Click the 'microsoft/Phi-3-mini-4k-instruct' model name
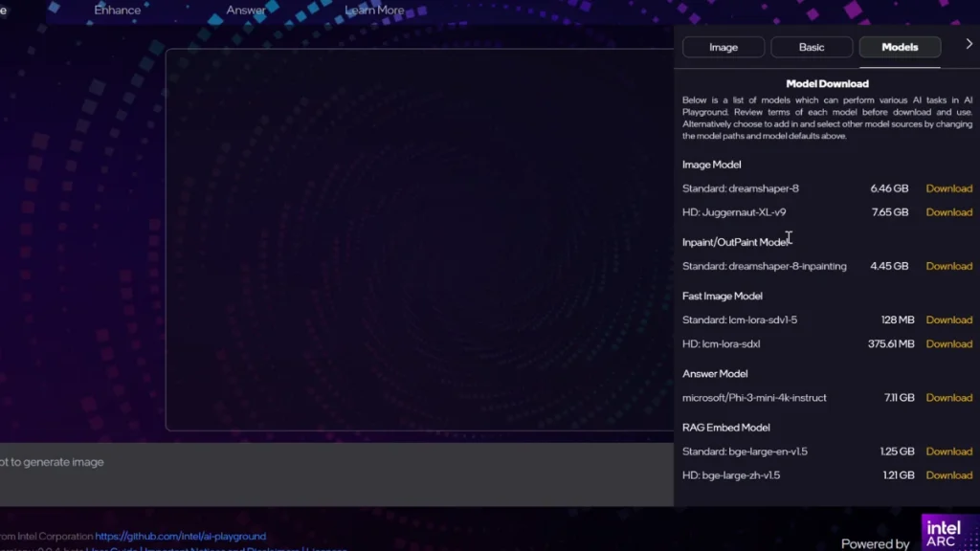Screen dimensions: 980x551 point(754,398)
